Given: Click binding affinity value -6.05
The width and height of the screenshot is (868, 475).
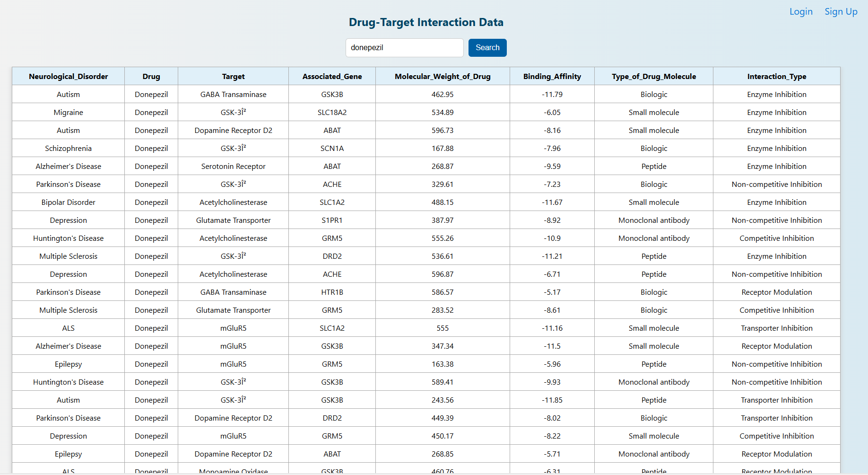Looking at the screenshot, I should click(552, 112).
